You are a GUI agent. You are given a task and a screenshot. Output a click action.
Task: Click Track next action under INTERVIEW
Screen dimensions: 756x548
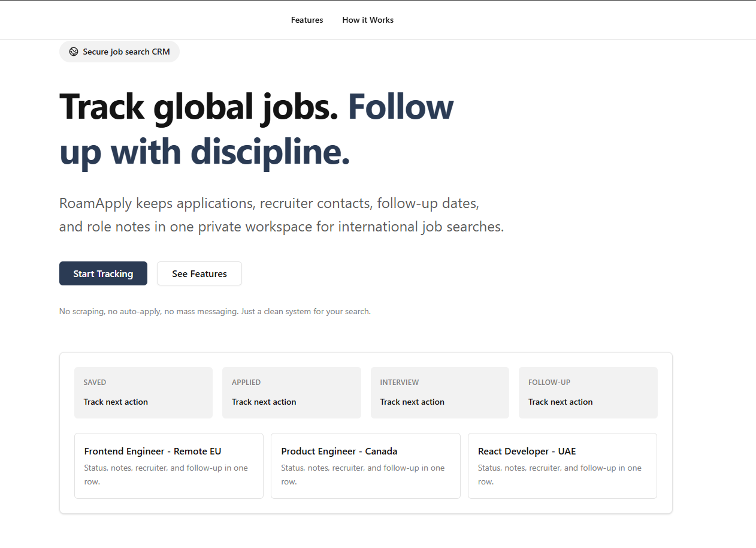click(412, 402)
